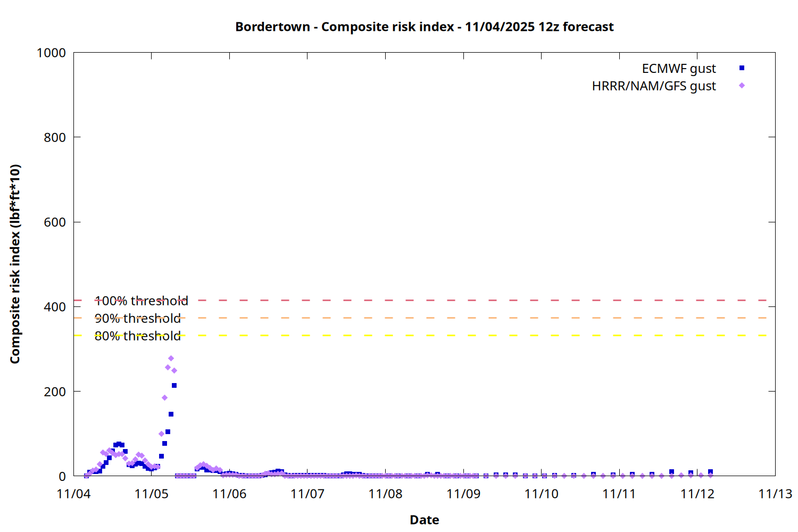Click the highest blue square data point
The image size is (798, 532).
click(174, 386)
